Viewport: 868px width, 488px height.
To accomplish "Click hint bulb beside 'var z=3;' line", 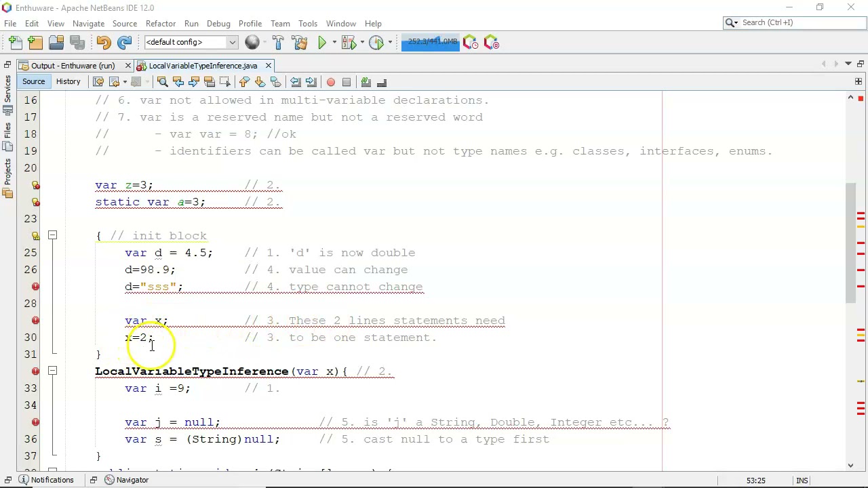I will click(x=35, y=185).
